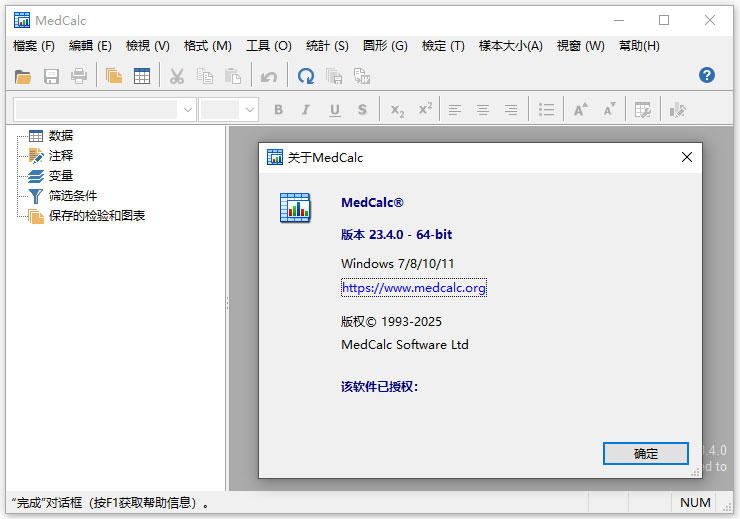This screenshot has width=740, height=519.
Task: Toggle italic formatting
Action: tap(306, 110)
